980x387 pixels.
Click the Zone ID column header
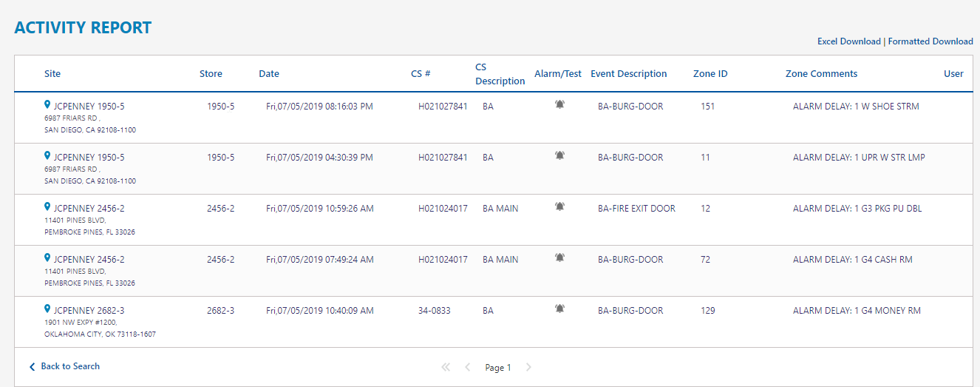click(x=710, y=74)
